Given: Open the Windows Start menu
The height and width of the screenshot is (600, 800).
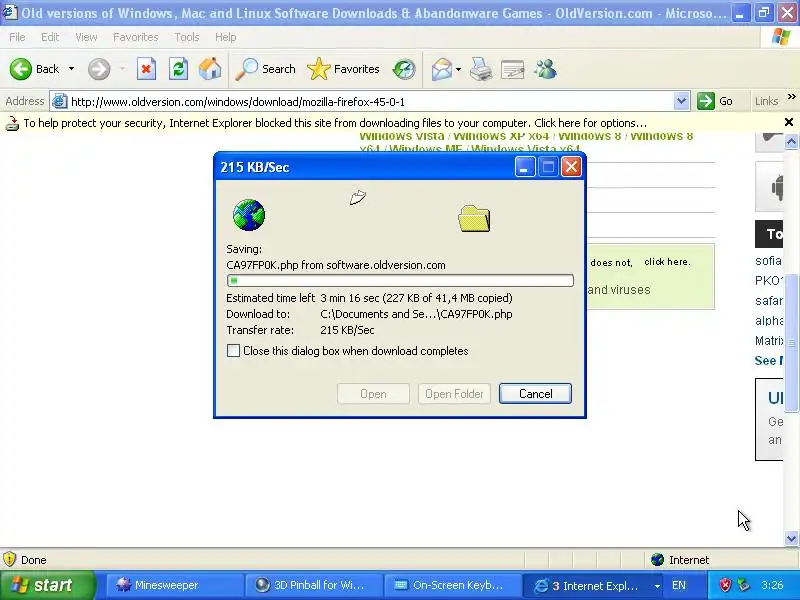Looking at the screenshot, I should point(48,585).
